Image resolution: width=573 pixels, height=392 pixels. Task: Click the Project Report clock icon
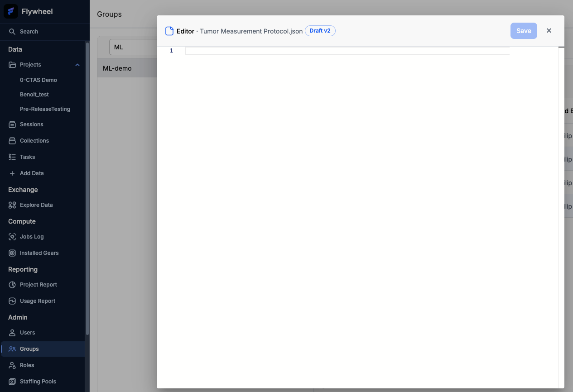[x=12, y=284]
